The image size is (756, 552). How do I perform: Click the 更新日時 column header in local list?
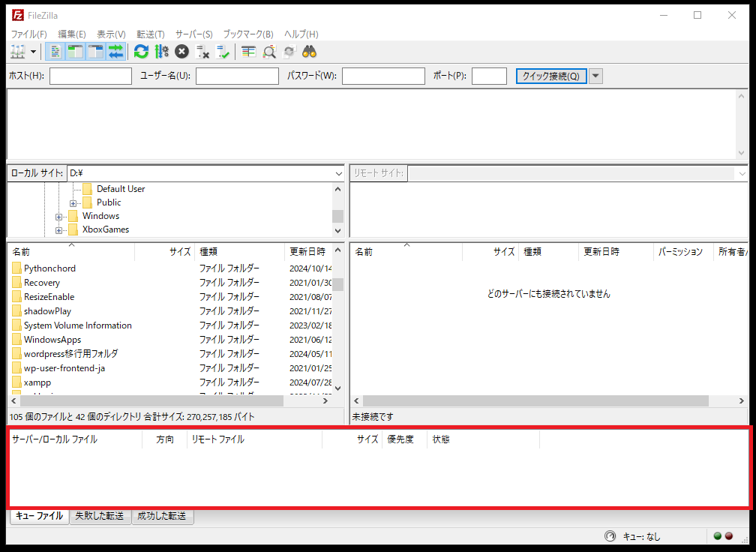coord(307,252)
